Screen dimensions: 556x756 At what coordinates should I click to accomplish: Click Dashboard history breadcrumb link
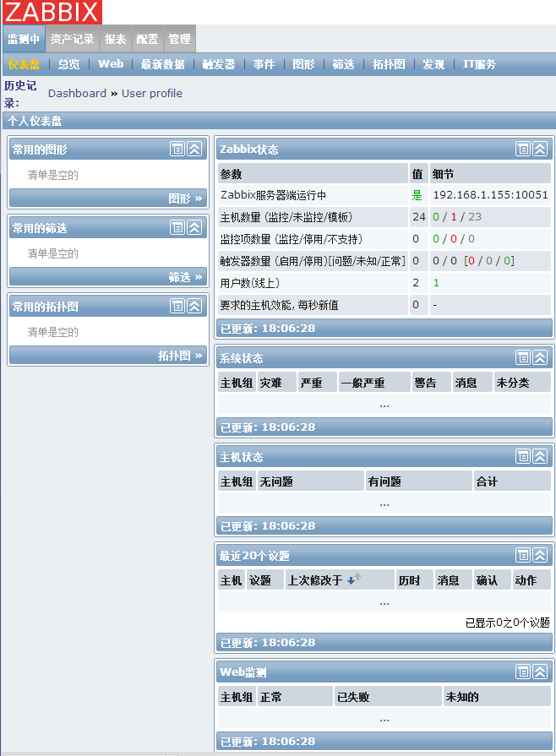(77, 93)
